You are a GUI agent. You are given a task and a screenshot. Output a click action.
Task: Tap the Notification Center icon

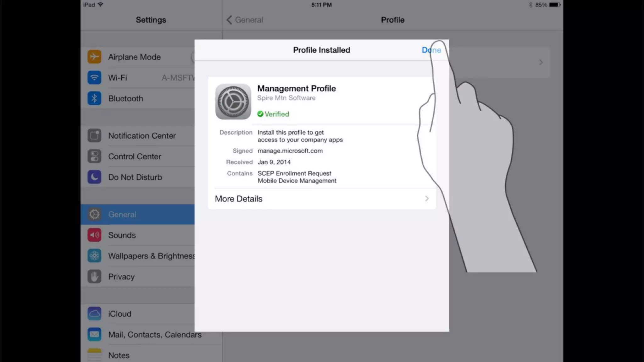coord(94,136)
